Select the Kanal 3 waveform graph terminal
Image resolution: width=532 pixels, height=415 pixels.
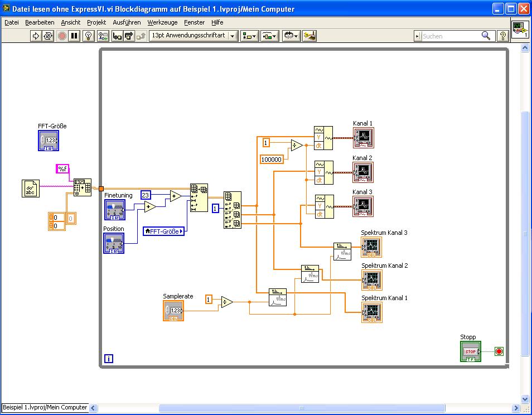pos(363,206)
